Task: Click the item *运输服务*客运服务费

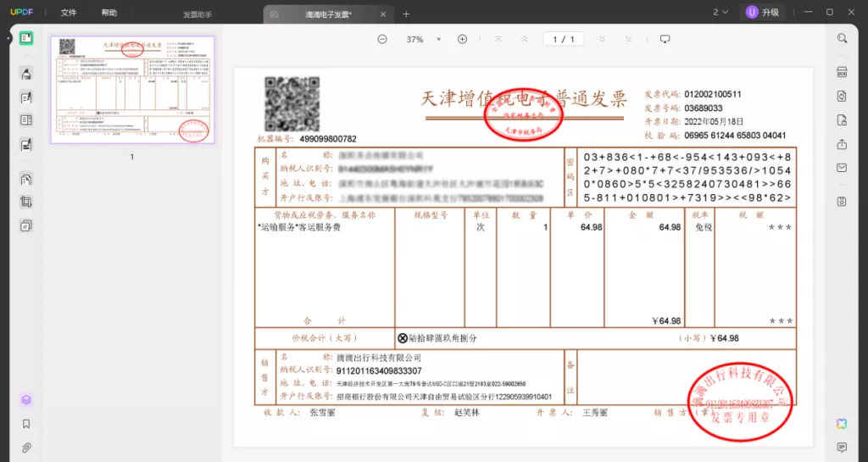Action: pyautogui.click(x=299, y=227)
